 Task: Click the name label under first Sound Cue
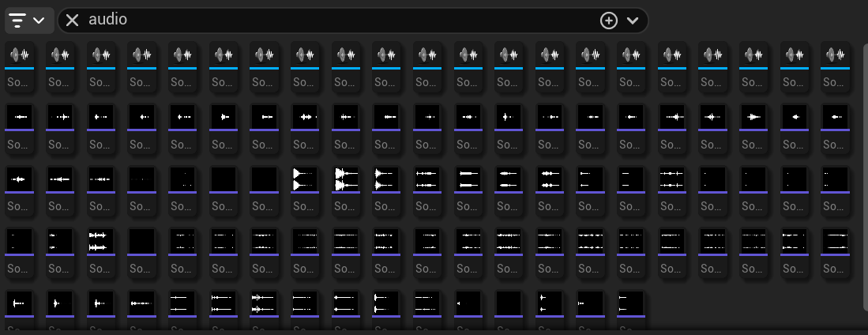20,81
